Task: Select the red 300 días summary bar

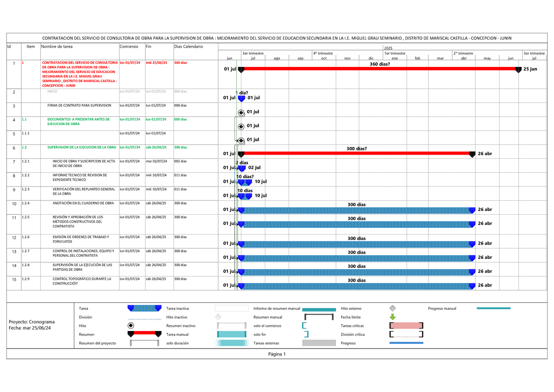Action: click(356, 154)
